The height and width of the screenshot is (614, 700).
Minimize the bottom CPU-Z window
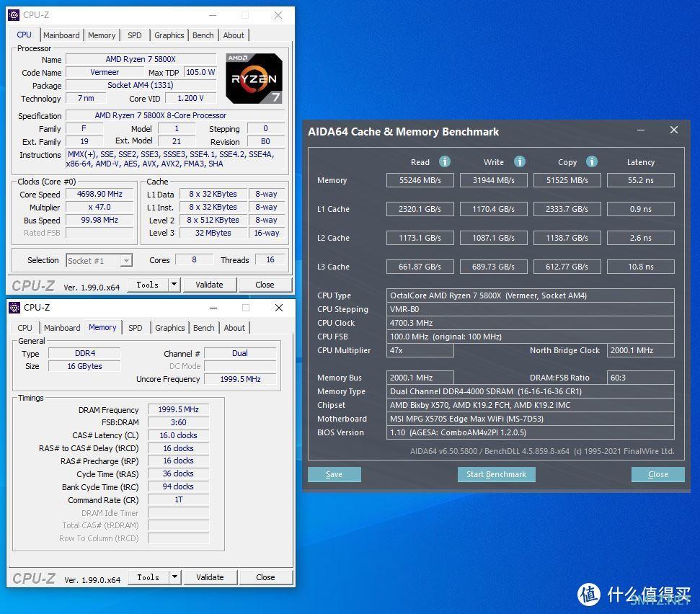pyautogui.click(x=213, y=308)
